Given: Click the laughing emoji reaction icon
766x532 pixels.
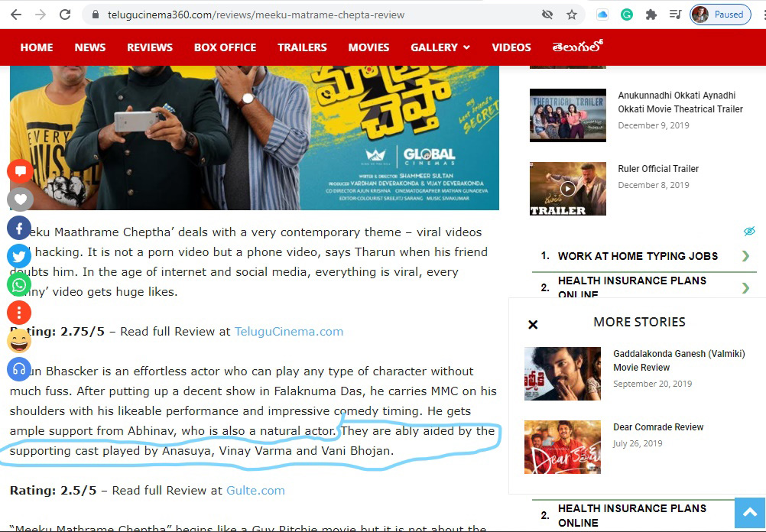Looking at the screenshot, I should pos(20,341).
